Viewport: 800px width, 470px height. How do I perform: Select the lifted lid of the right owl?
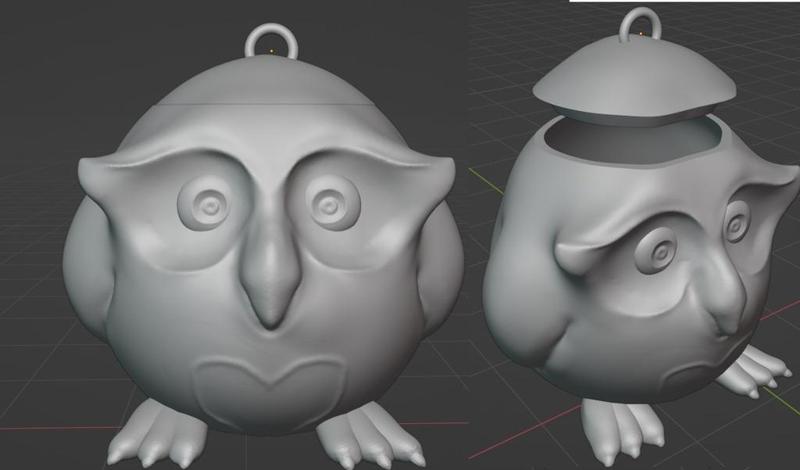(634, 81)
